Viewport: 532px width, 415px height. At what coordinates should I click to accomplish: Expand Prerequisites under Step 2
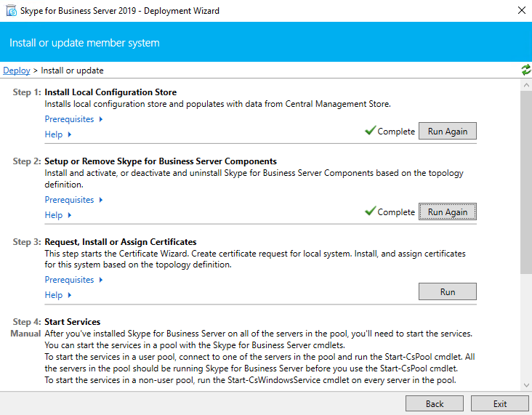[73, 200]
